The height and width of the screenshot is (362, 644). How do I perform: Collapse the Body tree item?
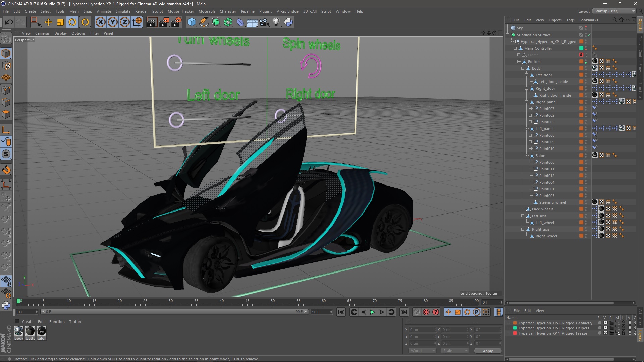click(x=523, y=68)
